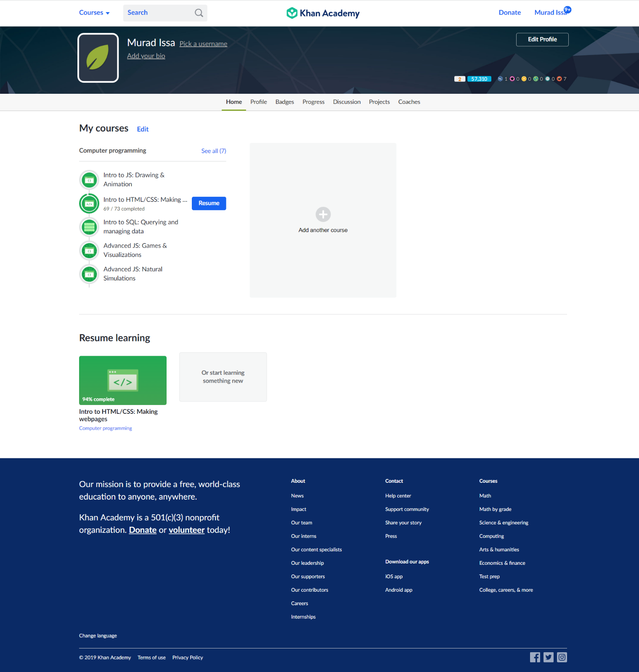Open the Facebook icon in footer

(x=535, y=657)
